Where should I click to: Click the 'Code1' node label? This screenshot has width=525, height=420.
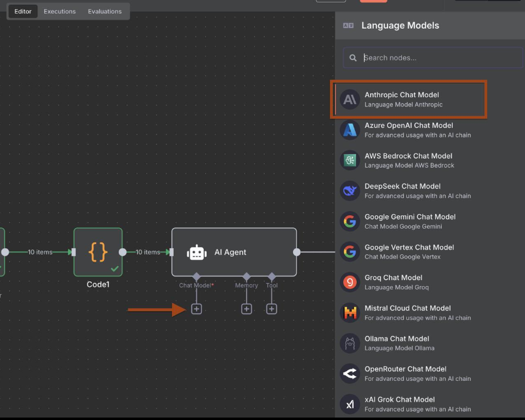(x=98, y=284)
